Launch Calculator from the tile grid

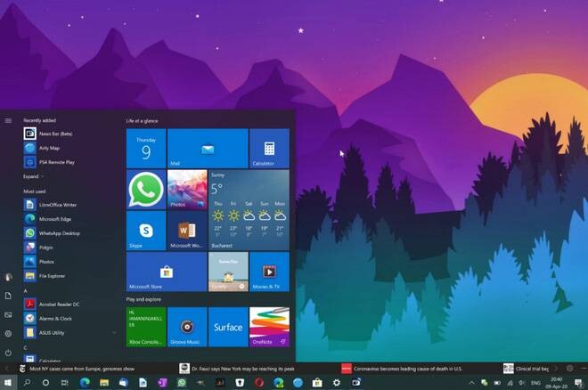(x=269, y=148)
